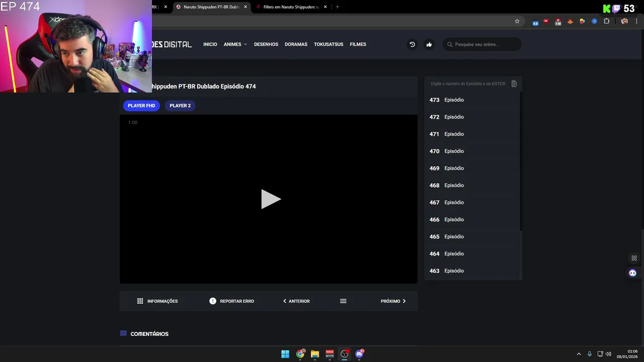Switch to Fillers em Naruto Shippuden tab
Screen dimensions: 644x362
point(291,7)
